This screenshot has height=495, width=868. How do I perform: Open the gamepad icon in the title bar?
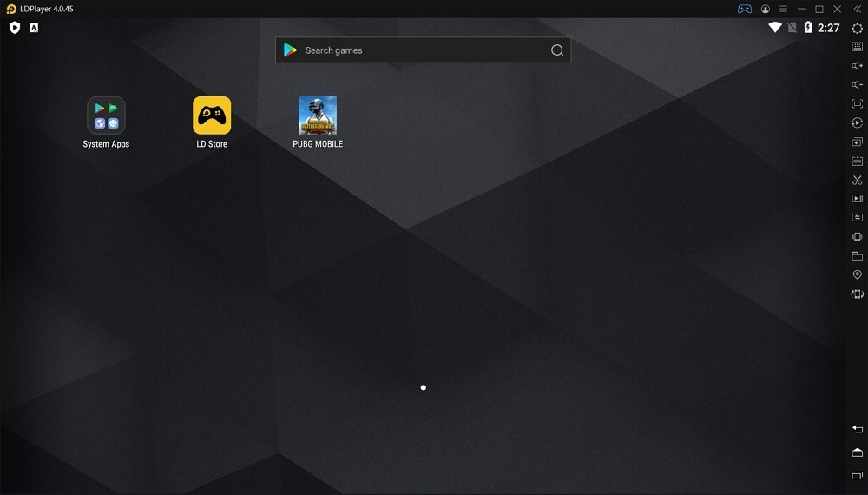point(745,9)
